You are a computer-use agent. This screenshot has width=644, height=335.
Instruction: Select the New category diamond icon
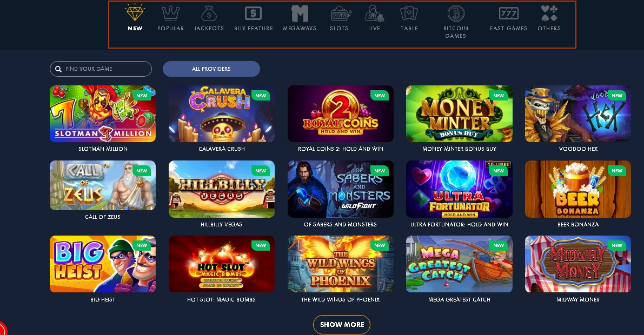(135, 13)
